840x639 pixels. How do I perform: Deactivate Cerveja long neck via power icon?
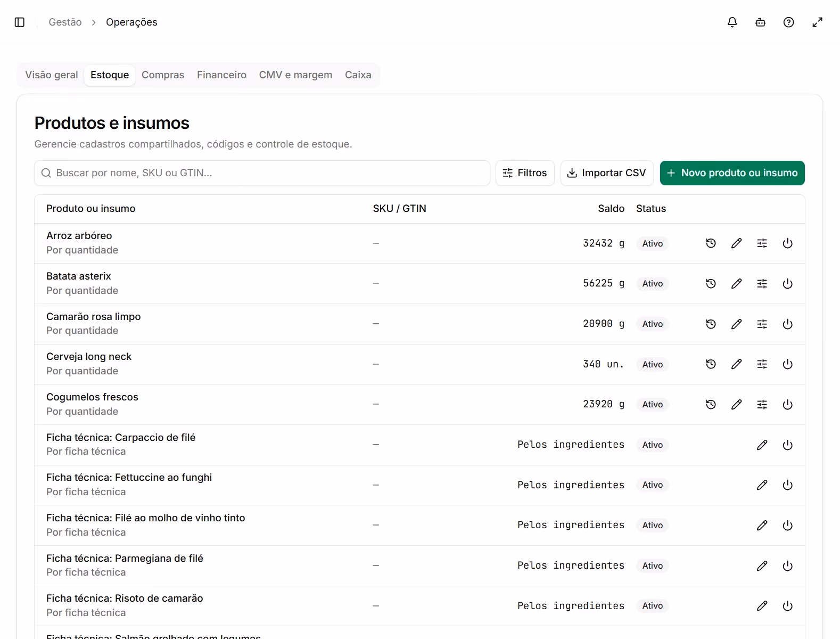(x=788, y=364)
